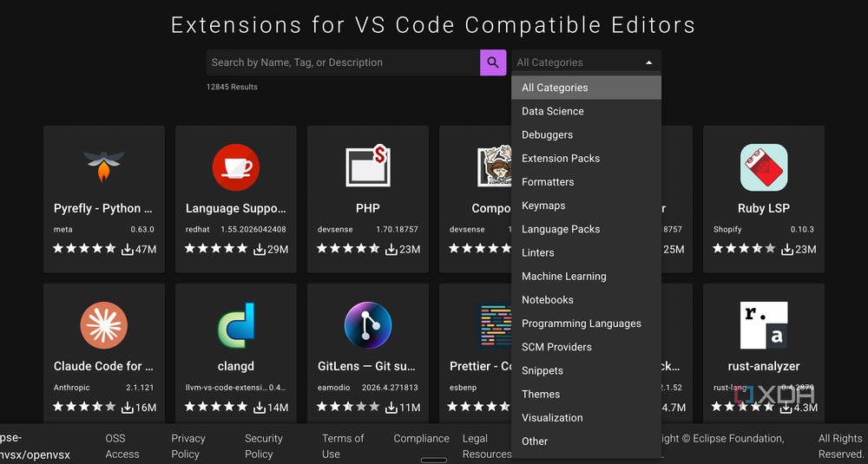Select Snippets category
Image resolution: width=868 pixels, height=464 pixels.
pyautogui.click(x=586, y=370)
